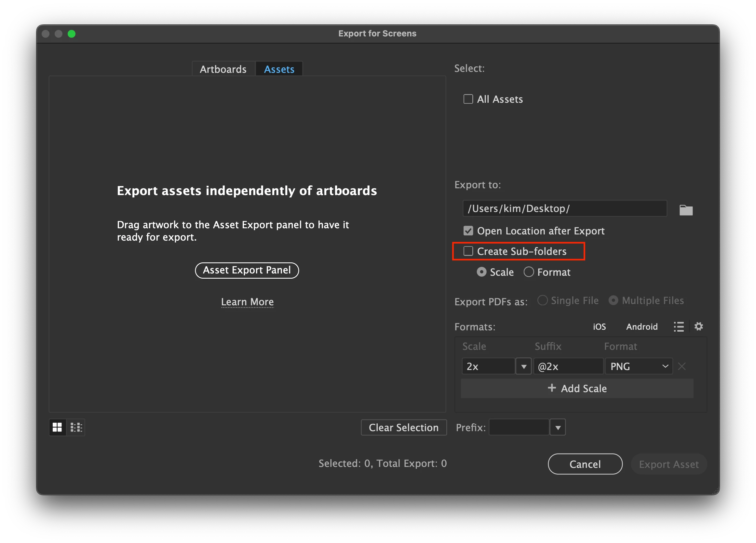Enable the All Assets checkbox

(468, 99)
